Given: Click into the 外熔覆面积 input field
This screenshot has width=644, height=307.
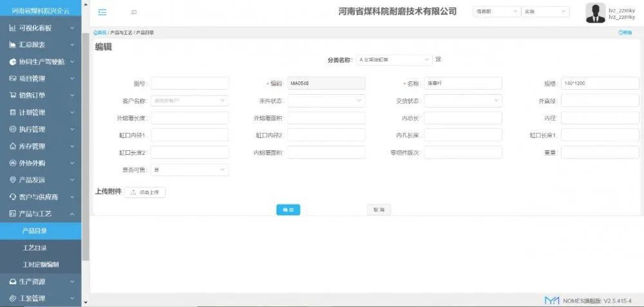Looking at the screenshot, I should click(x=326, y=117).
